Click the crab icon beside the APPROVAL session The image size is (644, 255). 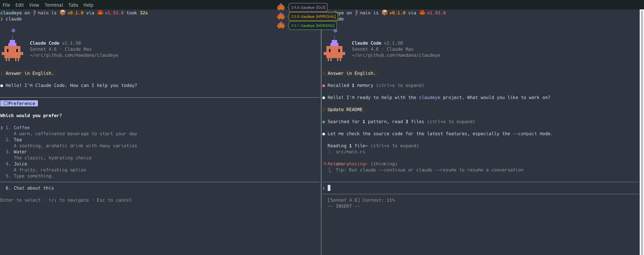pyautogui.click(x=281, y=16)
